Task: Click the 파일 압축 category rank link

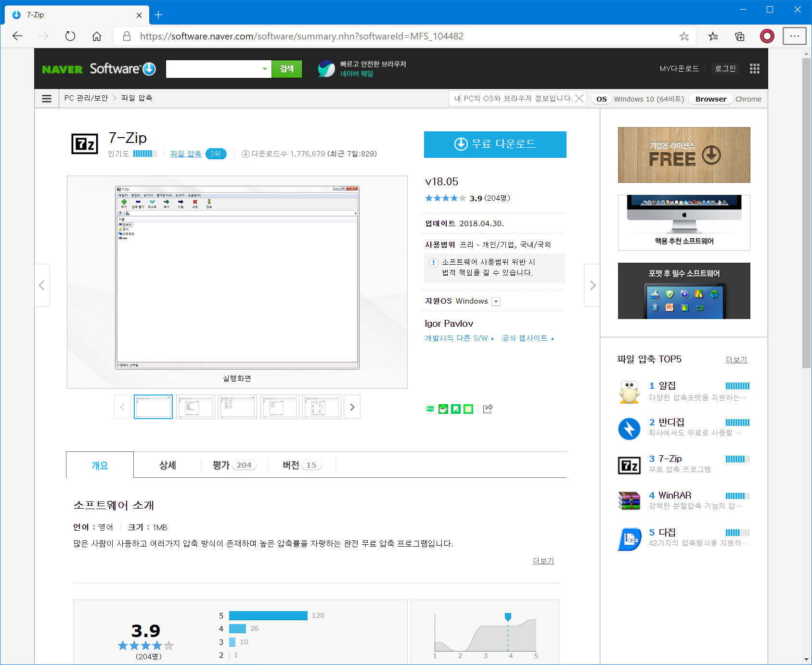Action: click(186, 154)
